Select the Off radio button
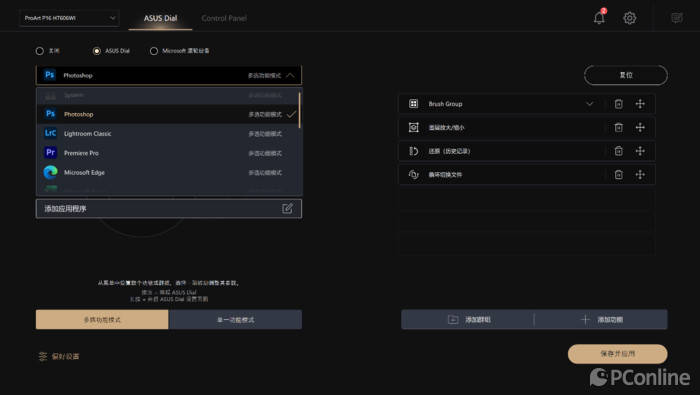The width and height of the screenshot is (700, 395). [40, 51]
